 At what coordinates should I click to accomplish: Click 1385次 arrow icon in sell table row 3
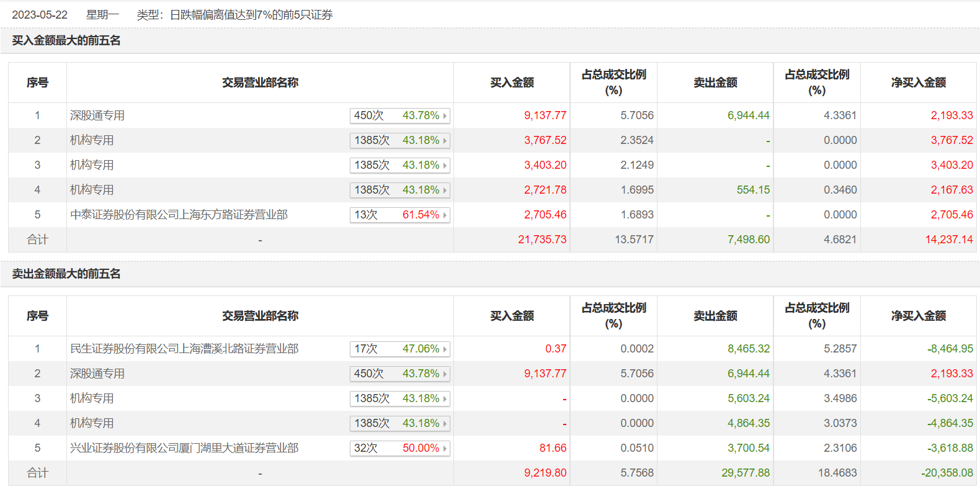point(445,399)
